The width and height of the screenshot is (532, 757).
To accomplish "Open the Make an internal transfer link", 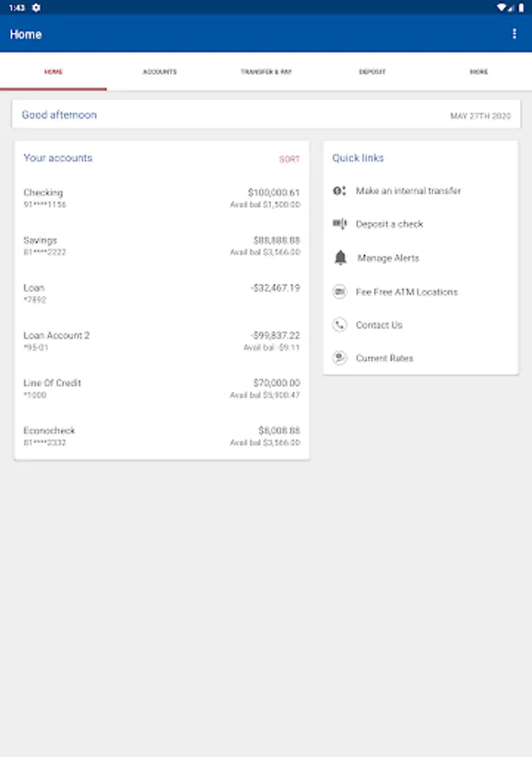I will coord(408,191).
